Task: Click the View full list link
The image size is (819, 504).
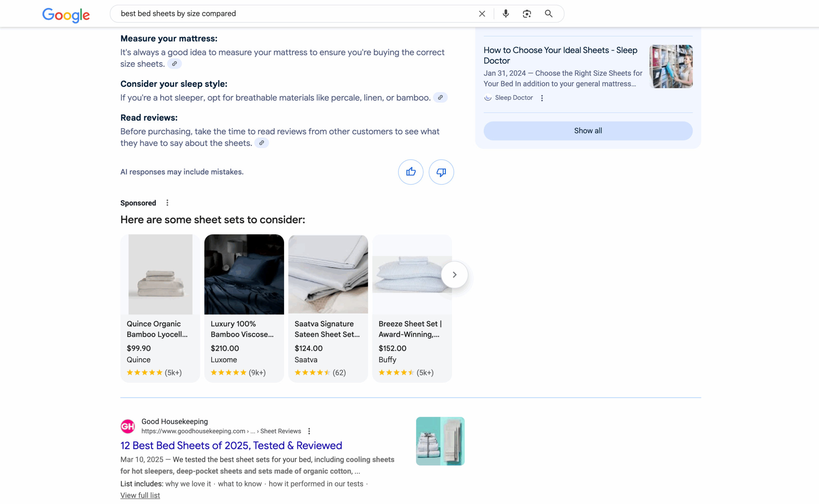Action: (x=140, y=495)
